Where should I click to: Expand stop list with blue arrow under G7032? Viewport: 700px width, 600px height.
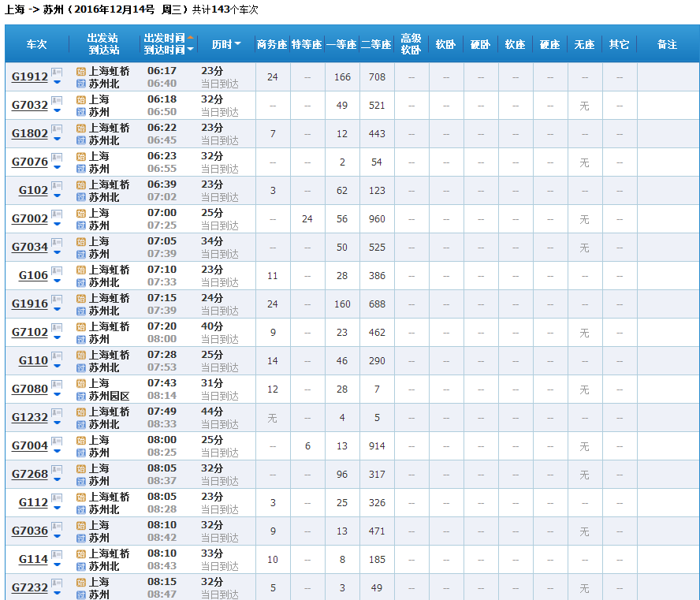[57, 110]
